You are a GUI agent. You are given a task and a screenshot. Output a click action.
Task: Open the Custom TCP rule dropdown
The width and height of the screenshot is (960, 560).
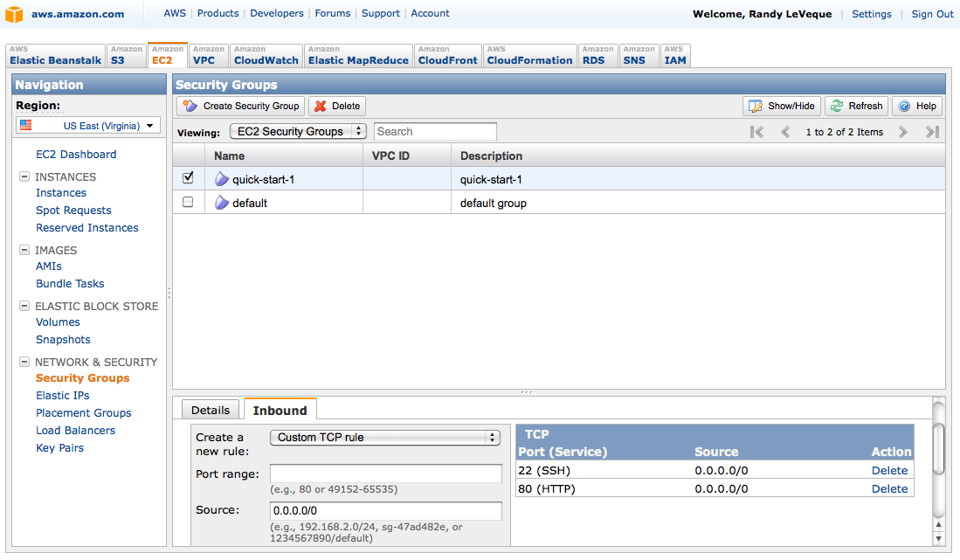pyautogui.click(x=384, y=437)
